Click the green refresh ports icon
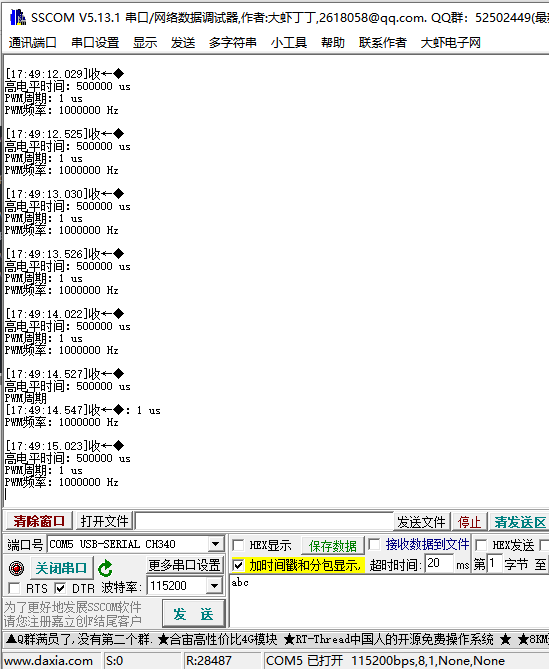 [105, 568]
